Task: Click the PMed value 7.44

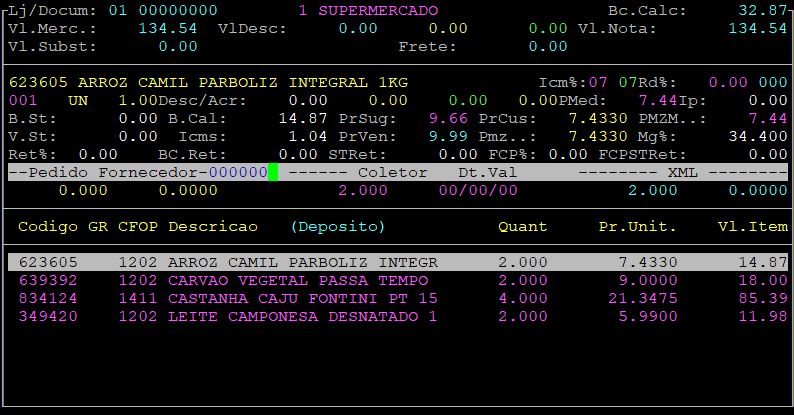Action: point(658,101)
